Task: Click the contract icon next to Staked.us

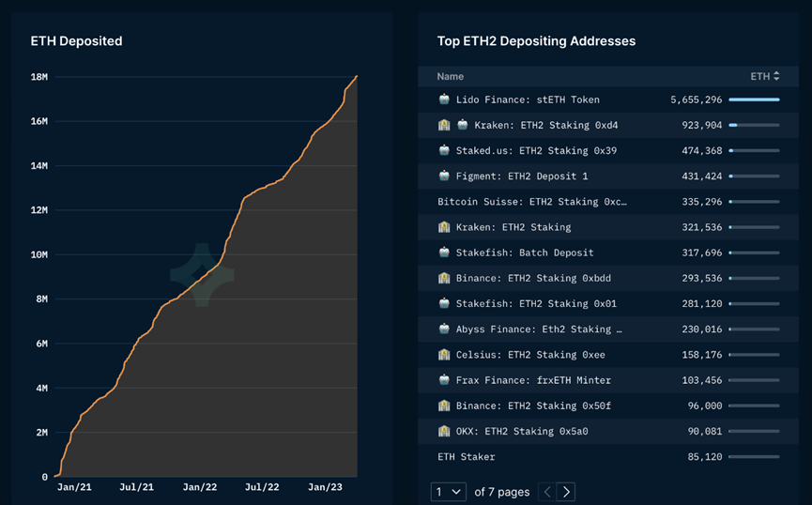Action: pos(444,150)
